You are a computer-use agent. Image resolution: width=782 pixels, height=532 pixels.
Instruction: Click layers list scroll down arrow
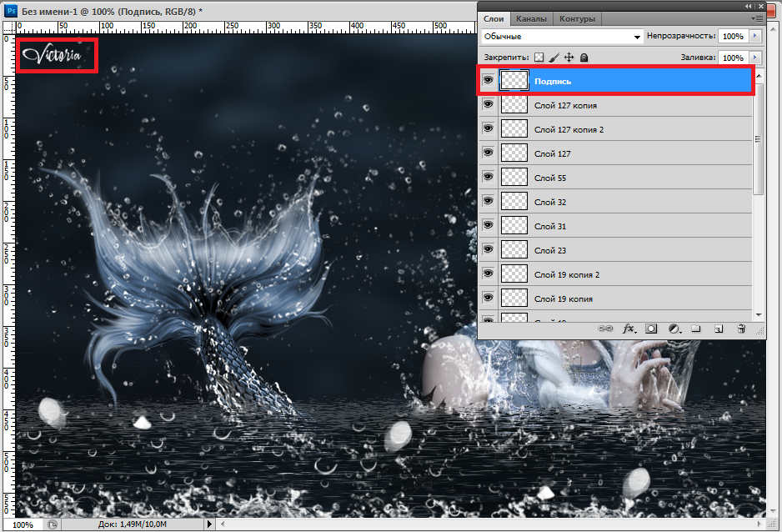click(759, 314)
